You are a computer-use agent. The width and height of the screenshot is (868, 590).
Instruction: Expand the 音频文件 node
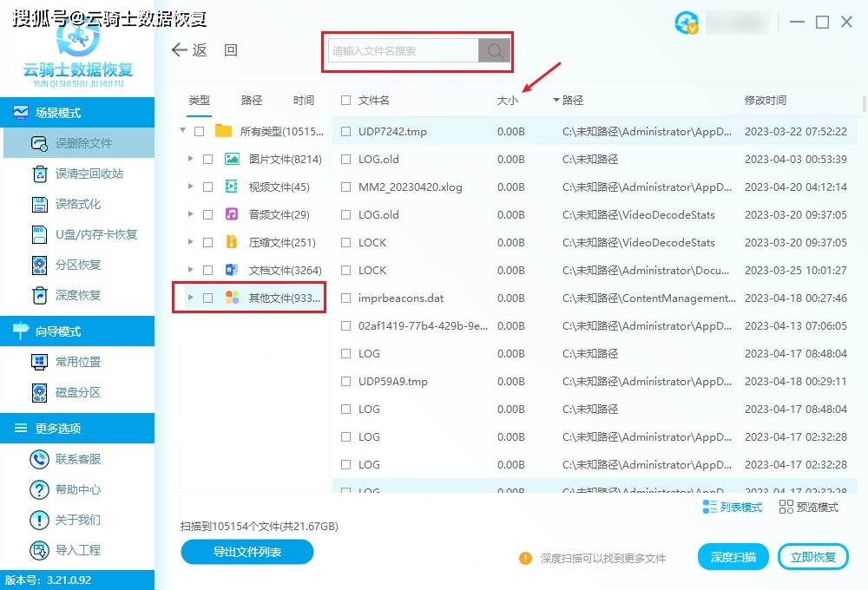click(x=190, y=214)
